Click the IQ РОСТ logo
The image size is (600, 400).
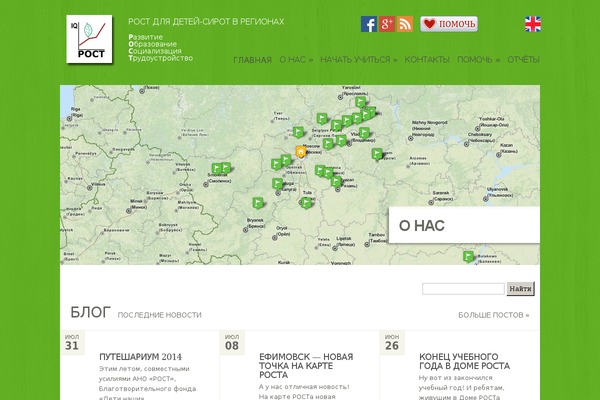coord(89,39)
